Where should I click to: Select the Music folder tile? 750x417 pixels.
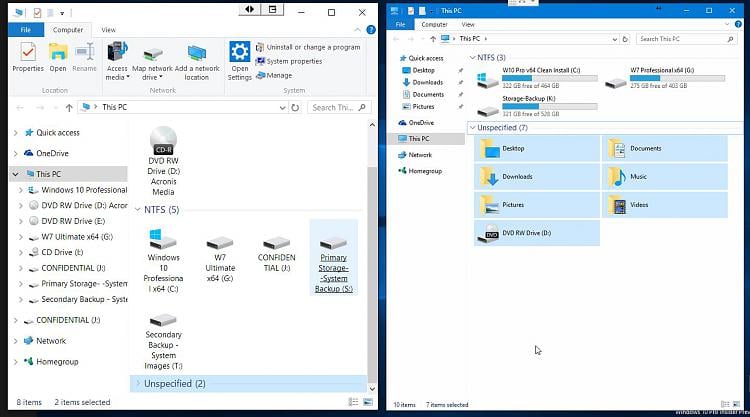point(665,177)
